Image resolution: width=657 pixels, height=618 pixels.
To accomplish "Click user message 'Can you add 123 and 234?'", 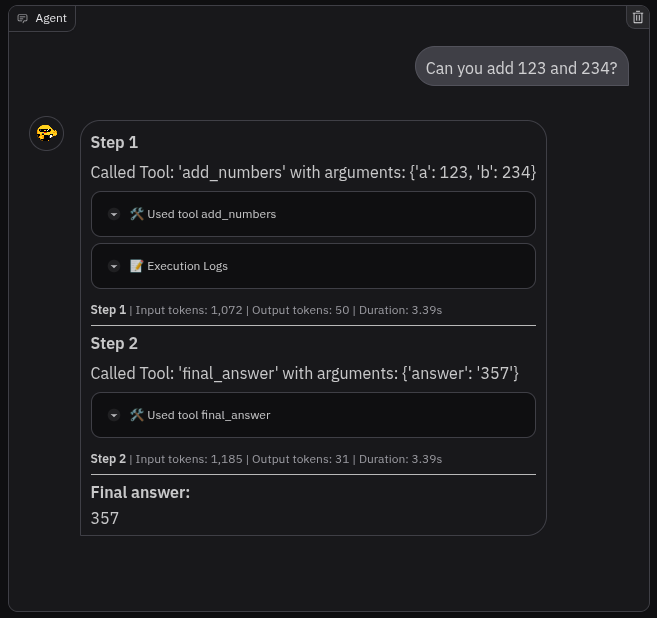I will [522, 68].
